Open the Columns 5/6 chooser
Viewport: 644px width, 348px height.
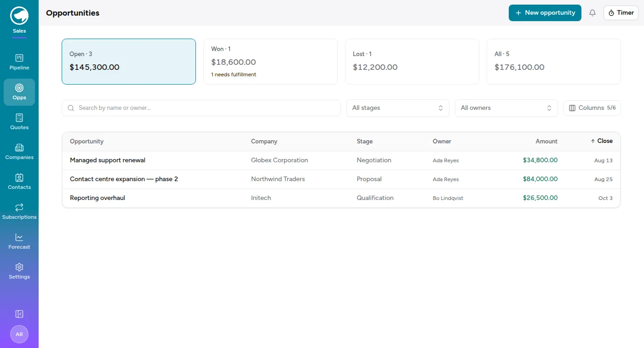pos(592,108)
